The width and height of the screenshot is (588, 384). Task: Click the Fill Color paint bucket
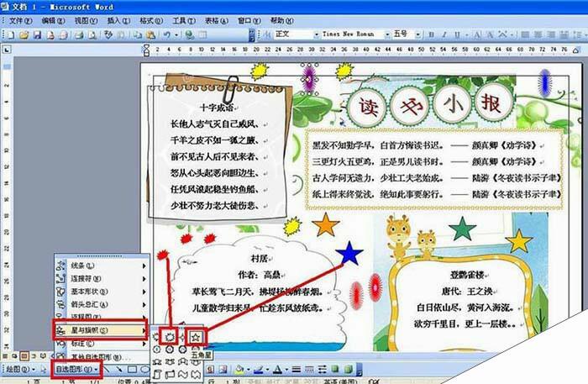tap(239, 370)
